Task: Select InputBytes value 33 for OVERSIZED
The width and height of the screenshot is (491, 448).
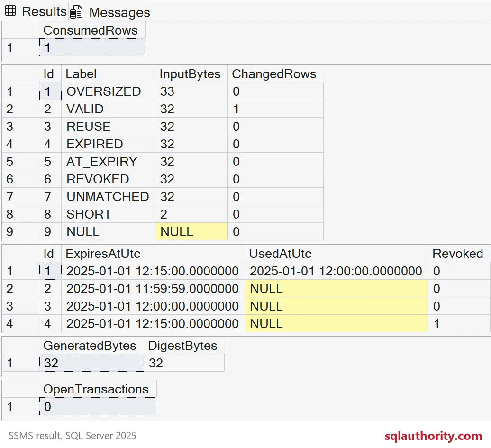Action: (191, 91)
